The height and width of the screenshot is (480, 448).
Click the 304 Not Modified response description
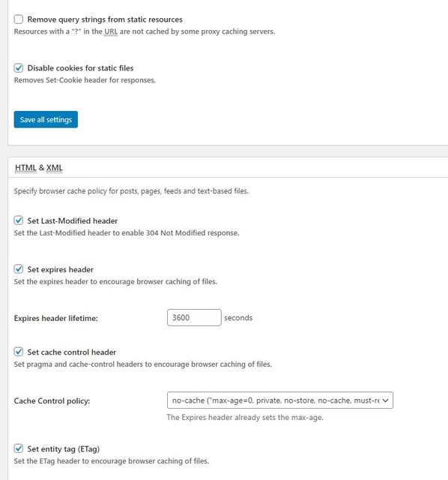tap(127, 233)
